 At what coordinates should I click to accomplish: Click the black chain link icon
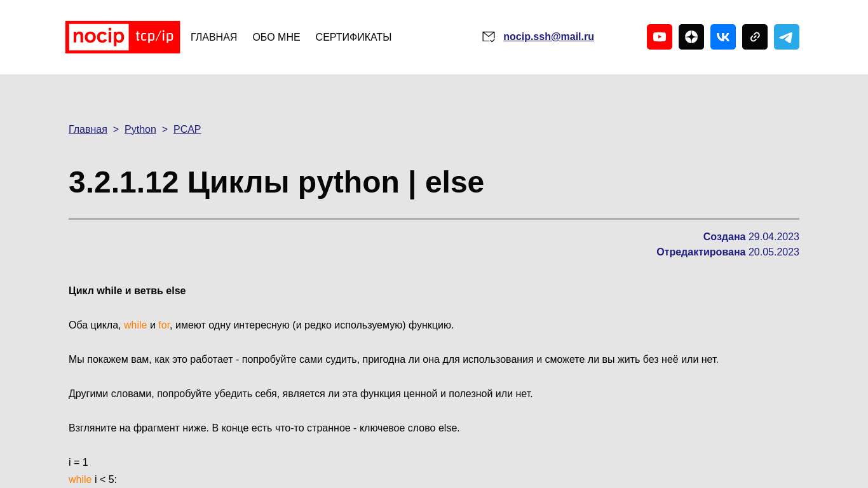754,37
